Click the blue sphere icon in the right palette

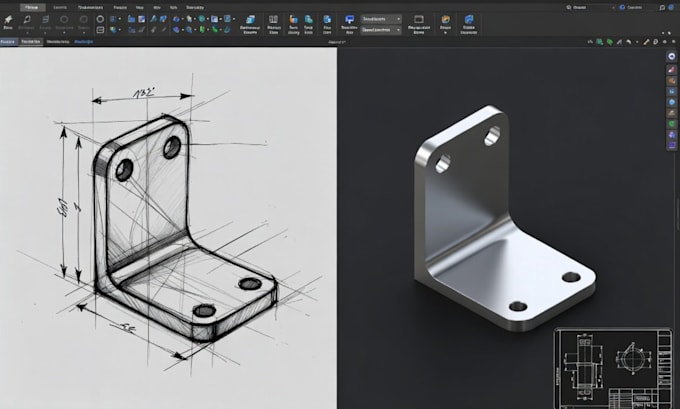click(x=672, y=102)
